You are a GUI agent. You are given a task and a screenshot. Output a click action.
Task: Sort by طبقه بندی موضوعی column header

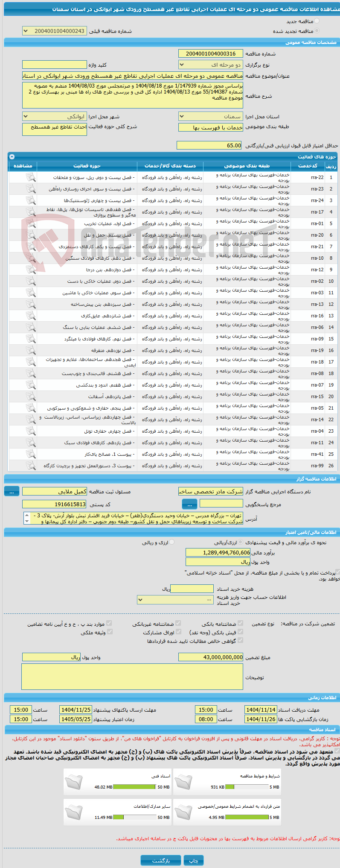click(x=247, y=166)
